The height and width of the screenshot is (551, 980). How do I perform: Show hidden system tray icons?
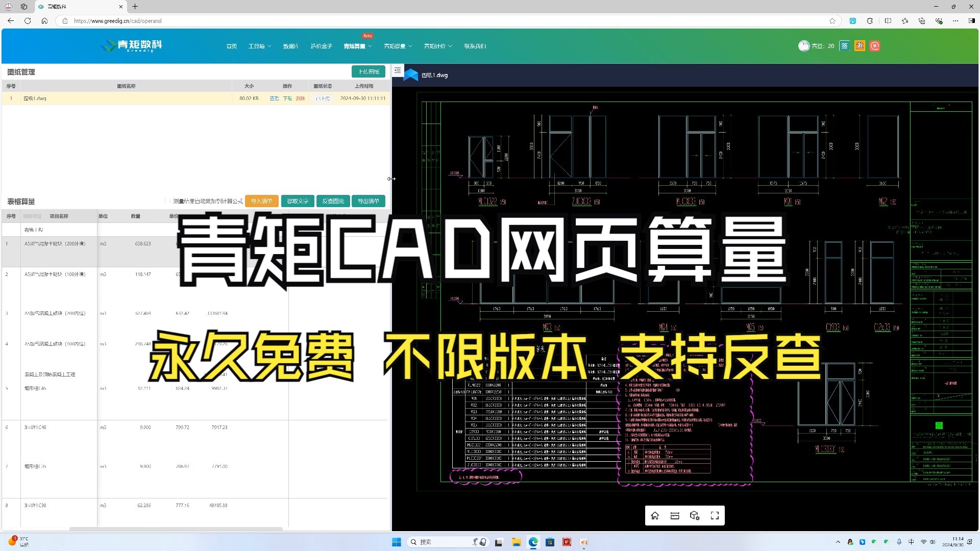tap(838, 542)
